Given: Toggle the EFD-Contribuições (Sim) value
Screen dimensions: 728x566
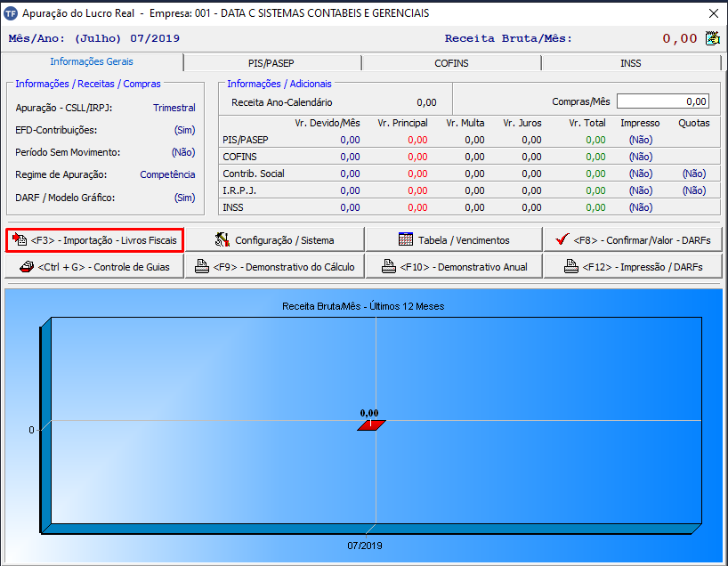Looking at the screenshot, I should [x=184, y=130].
